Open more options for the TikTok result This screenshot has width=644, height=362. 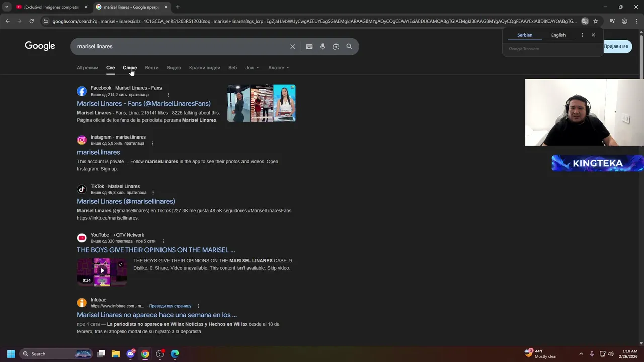[x=153, y=192]
